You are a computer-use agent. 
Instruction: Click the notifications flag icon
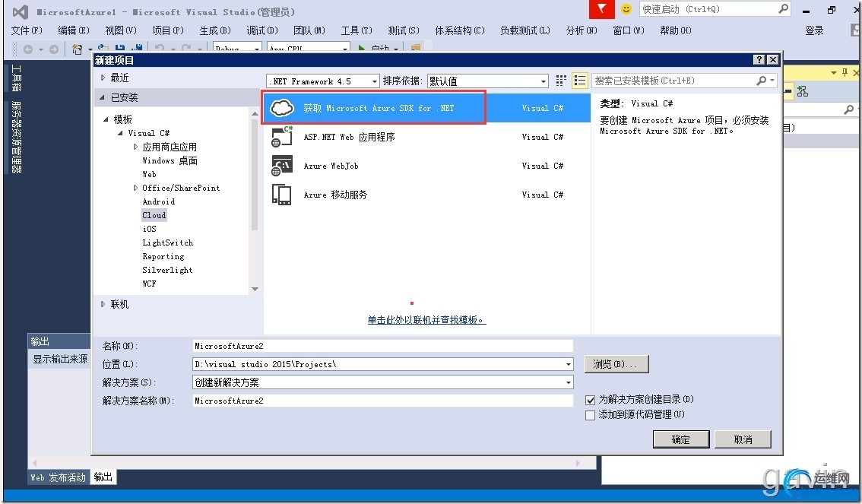click(601, 9)
